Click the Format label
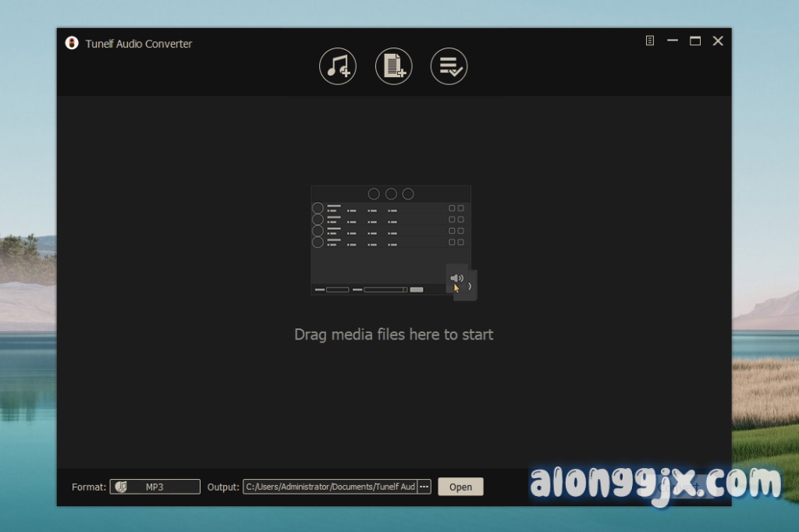This screenshot has width=799, height=532. pos(89,487)
